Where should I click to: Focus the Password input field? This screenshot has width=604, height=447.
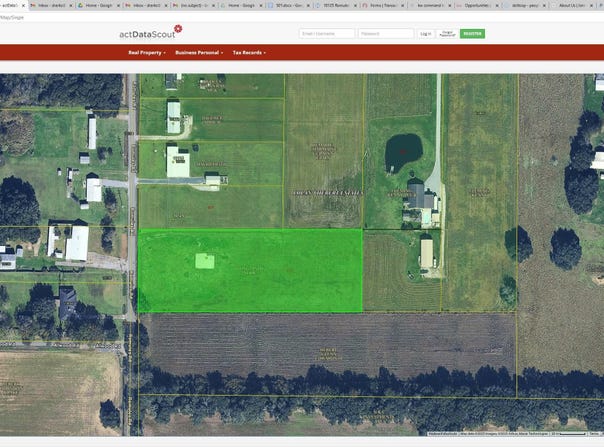[x=386, y=34]
